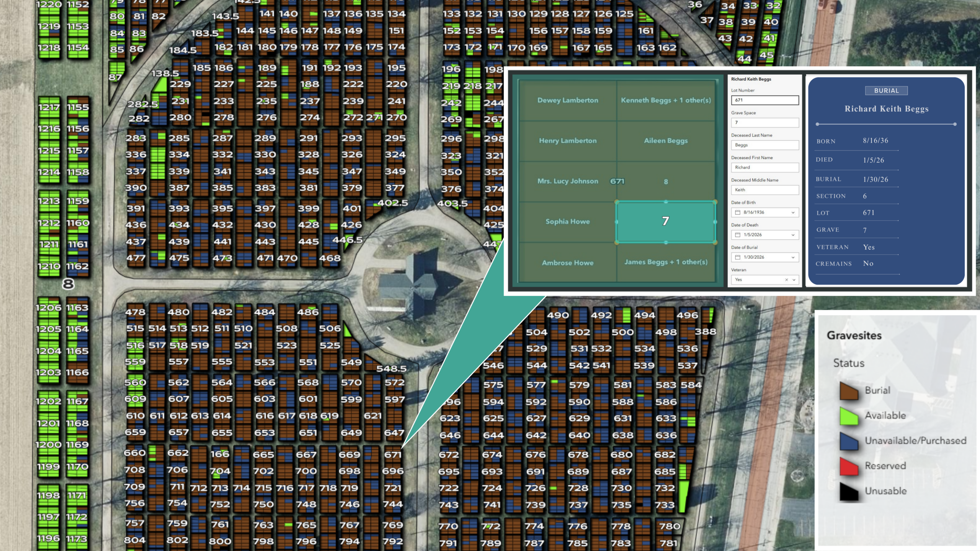Select Kenneth Beggs + 1 other(s) grave
Viewport: 980px width, 551px height.
tap(666, 100)
